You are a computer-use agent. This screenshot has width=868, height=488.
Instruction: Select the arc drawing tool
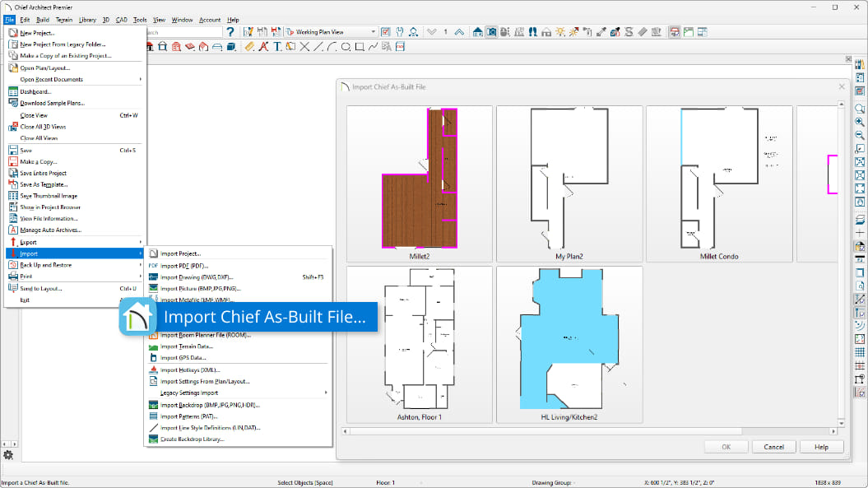coord(332,47)
